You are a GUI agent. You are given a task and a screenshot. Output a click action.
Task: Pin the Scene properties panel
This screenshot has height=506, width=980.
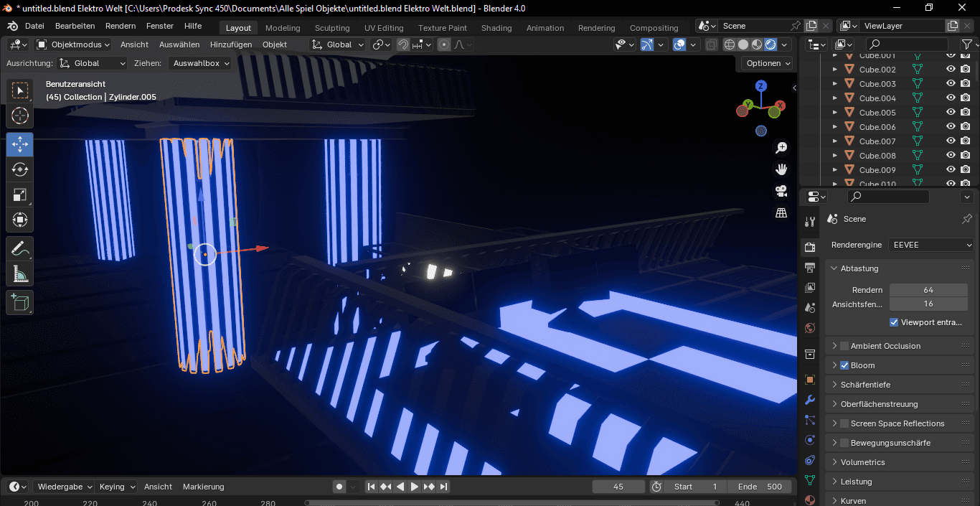966,219
